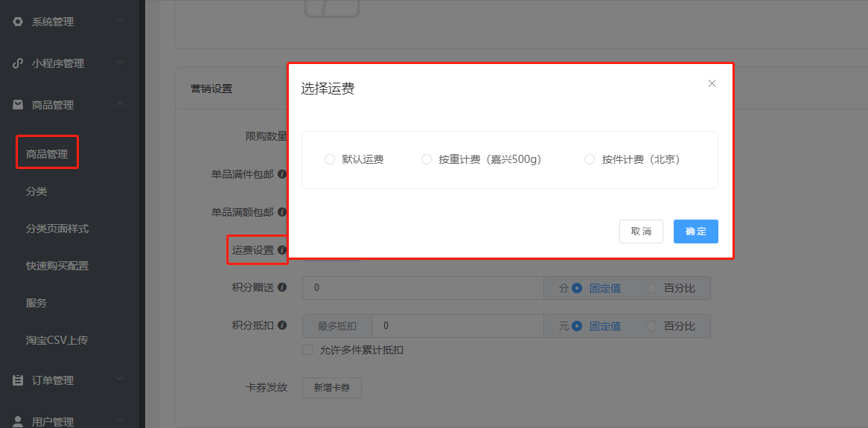Click the 用户管理 person icon
Screen dimensions: 868x428
click(18, 421)
